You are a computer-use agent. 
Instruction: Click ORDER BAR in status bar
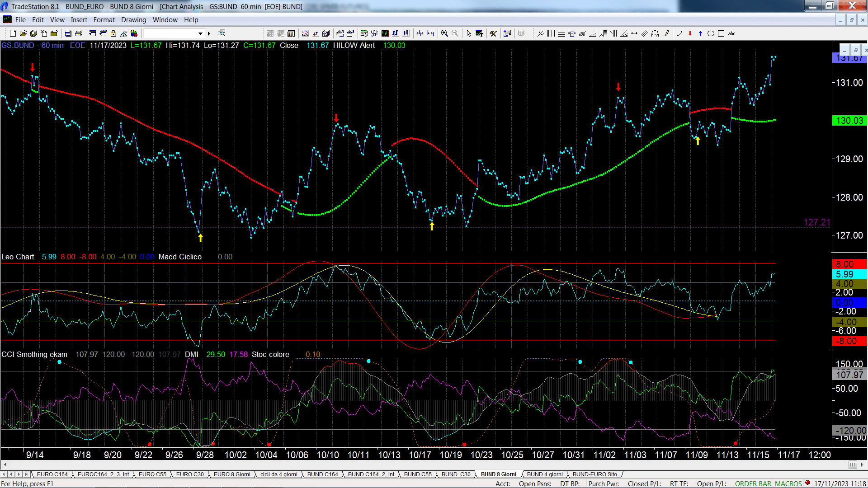click(x=753, y=484)
